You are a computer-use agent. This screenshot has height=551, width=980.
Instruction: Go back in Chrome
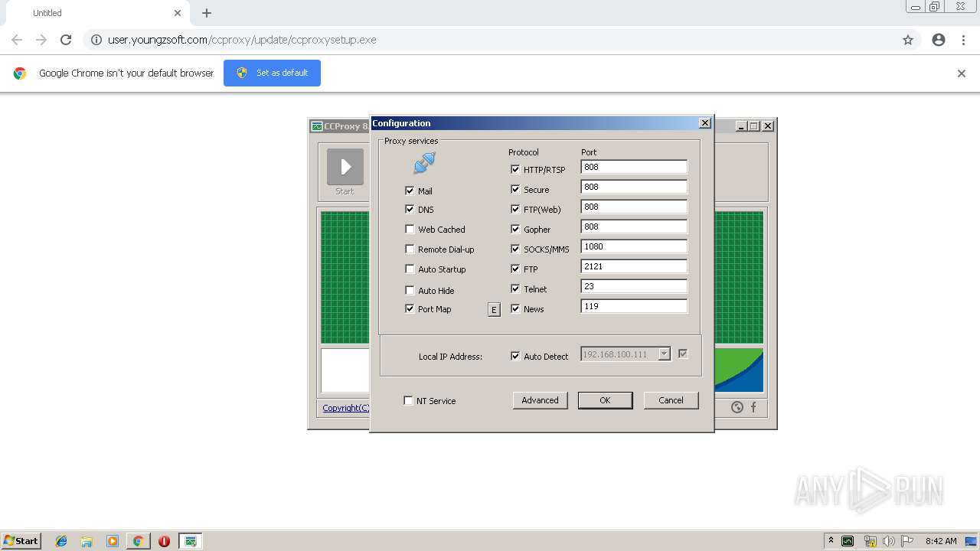17,40
